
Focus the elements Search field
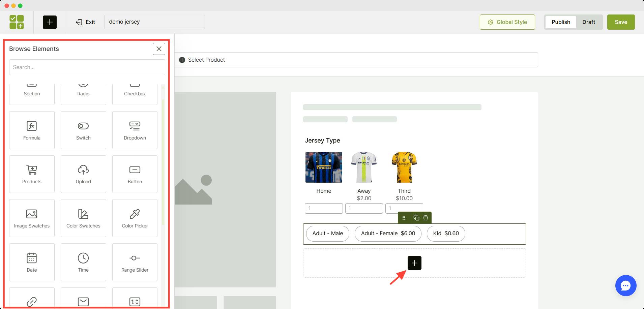(x=87, y=67)
